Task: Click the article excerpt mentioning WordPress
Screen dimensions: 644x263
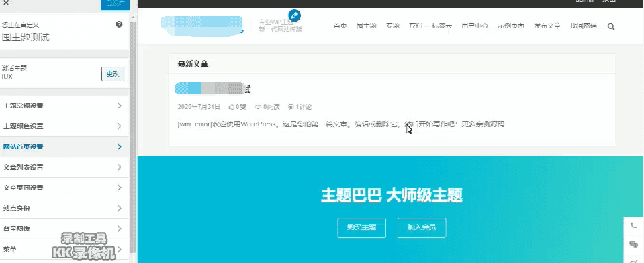Action: click(341, 124)
